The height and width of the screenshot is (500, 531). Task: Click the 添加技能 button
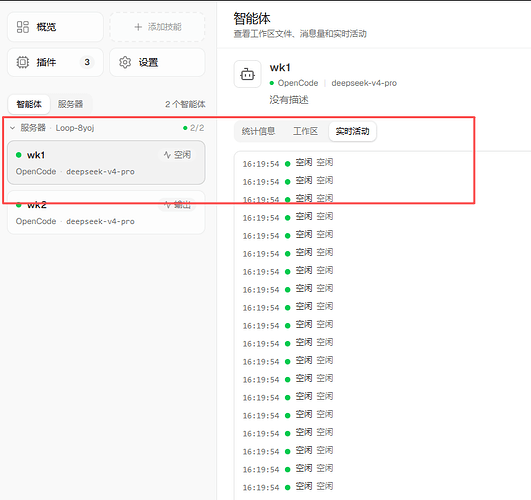click(x=157, y=27)
